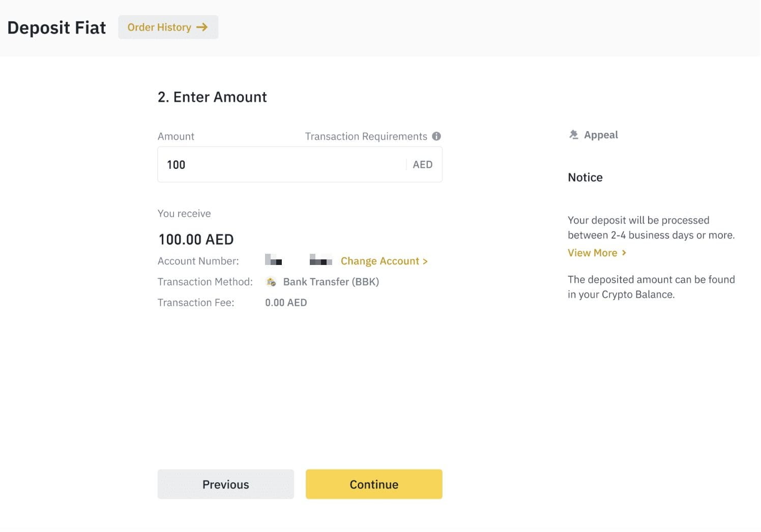
Task: Click the chevron after Change Account
Action: 425,261
